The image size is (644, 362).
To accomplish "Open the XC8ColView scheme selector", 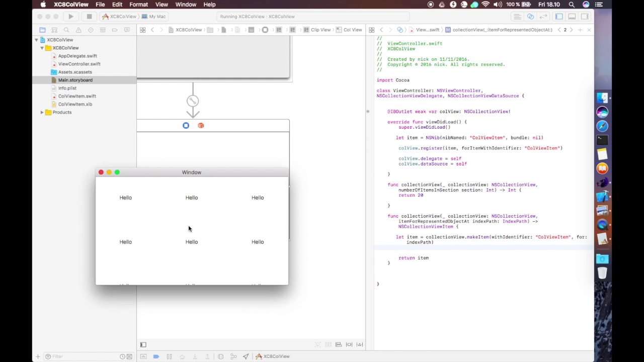I will (x=119, y=17).
